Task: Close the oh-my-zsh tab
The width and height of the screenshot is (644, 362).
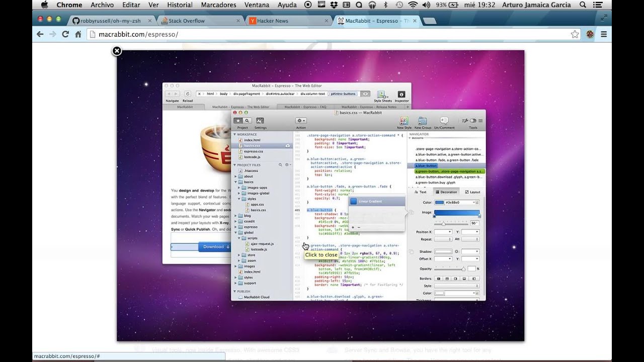Action: point(150,21)
